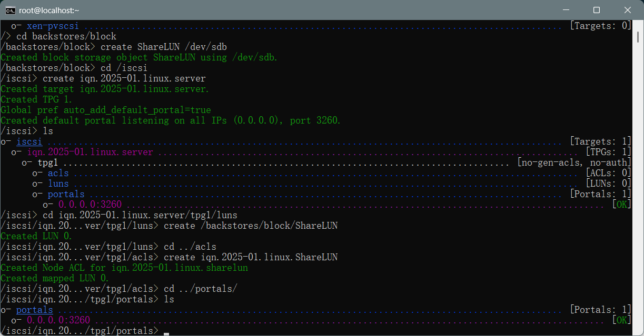The image size is (644, 336).
Task: Click the underlined iscsi root node
Action: [x=29, y=141]
